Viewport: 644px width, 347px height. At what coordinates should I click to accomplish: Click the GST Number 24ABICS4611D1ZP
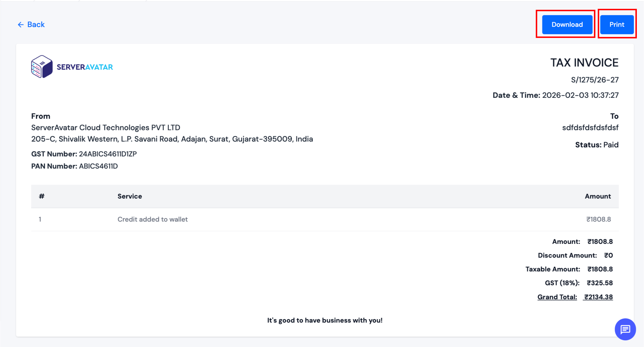point(84,154)
